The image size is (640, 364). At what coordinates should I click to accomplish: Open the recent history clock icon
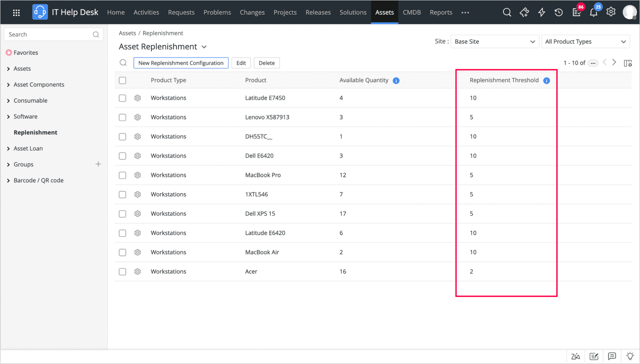(559, 12)
